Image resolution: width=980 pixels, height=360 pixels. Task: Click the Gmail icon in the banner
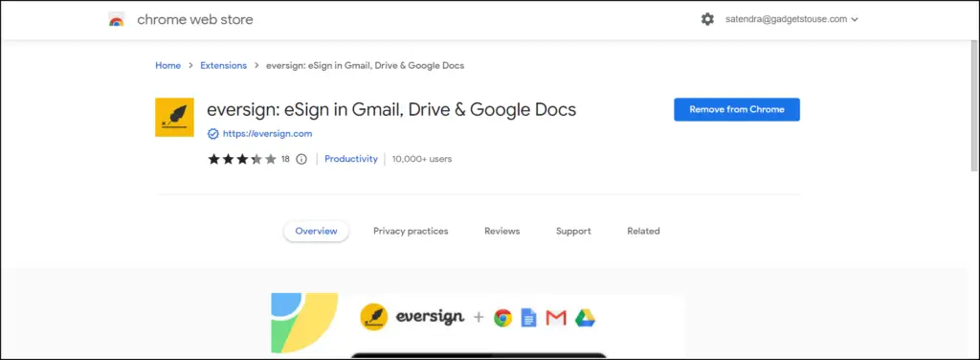(556, 318)
